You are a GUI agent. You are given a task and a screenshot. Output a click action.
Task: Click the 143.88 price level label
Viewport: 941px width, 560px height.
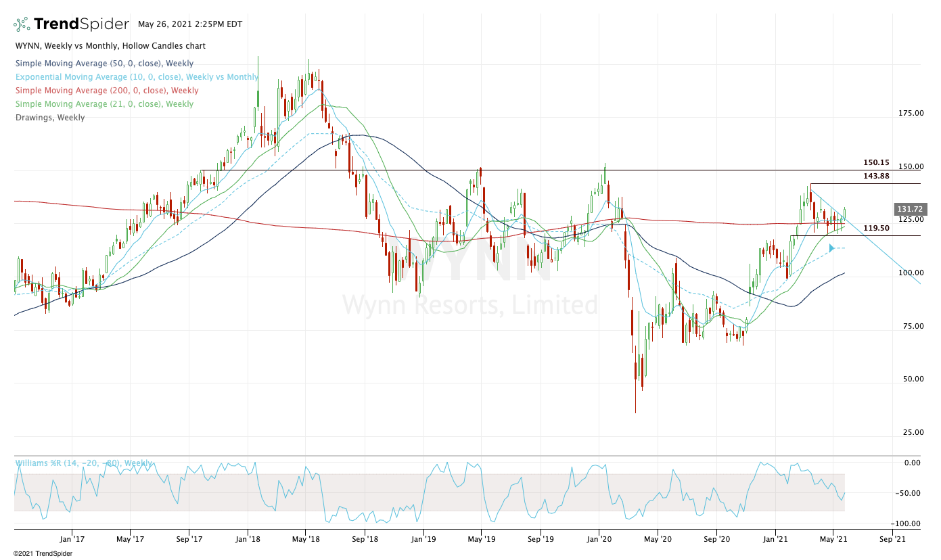click(x=876, y=177)
